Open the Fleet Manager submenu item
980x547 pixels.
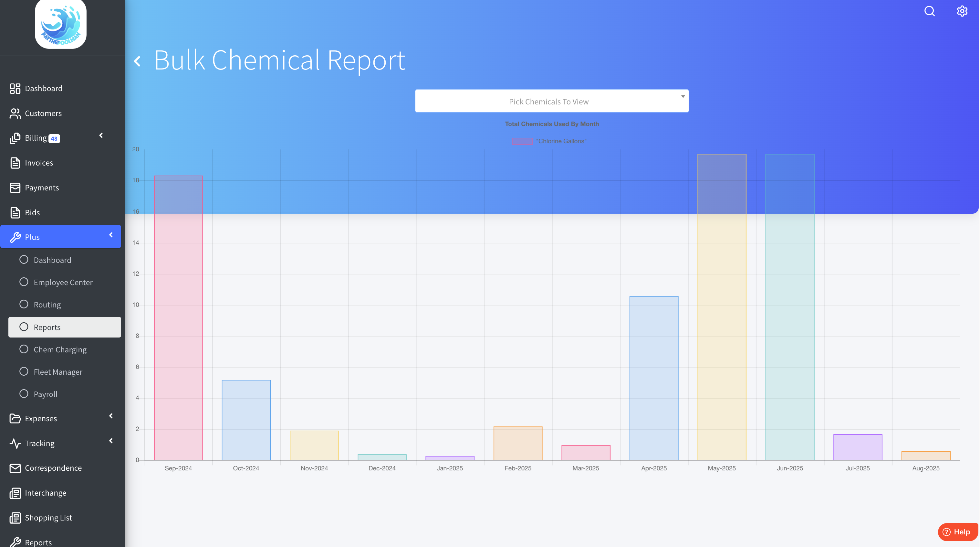click(58, 372)
